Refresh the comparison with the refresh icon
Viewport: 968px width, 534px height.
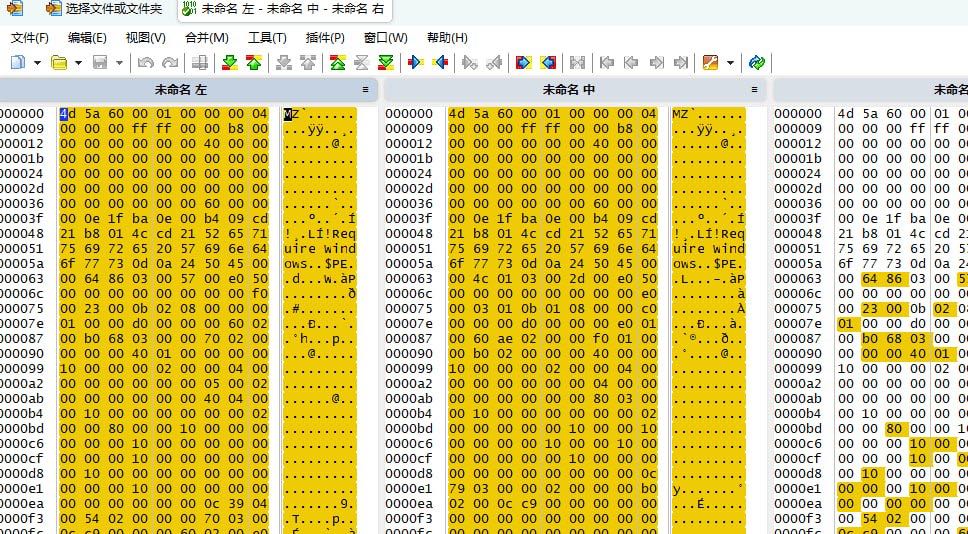757,63
